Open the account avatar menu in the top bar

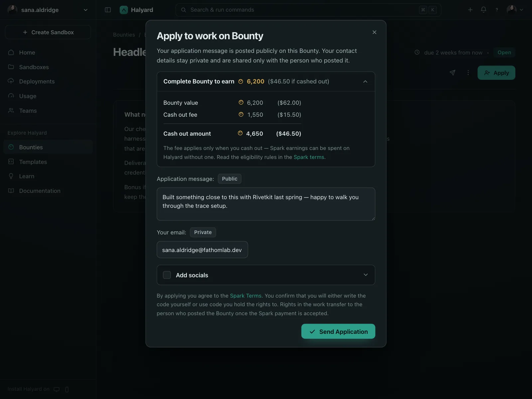[x=515, y=10]
